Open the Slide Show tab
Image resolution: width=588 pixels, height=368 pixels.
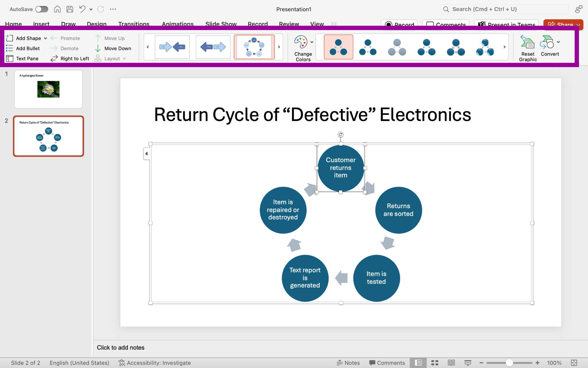point(221,24)
